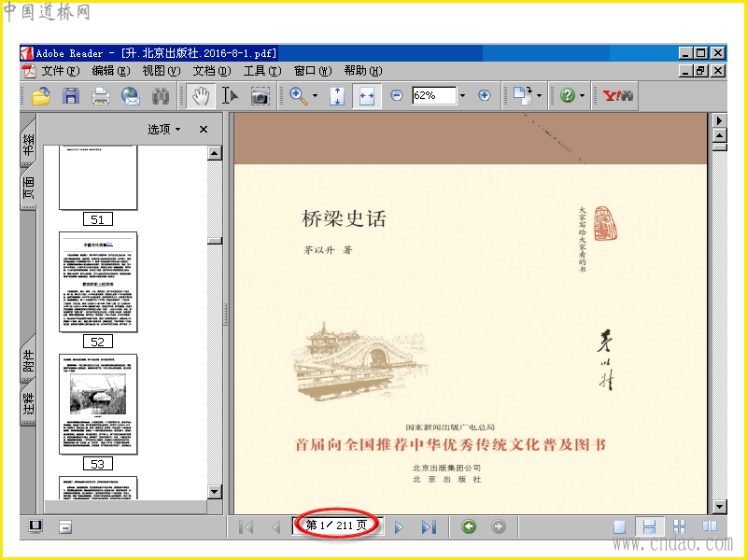Image resolution: width=747 pixels, height=560 pixels.
Task: Click the full screen monitor icon
Action: [x=35, y=526]
